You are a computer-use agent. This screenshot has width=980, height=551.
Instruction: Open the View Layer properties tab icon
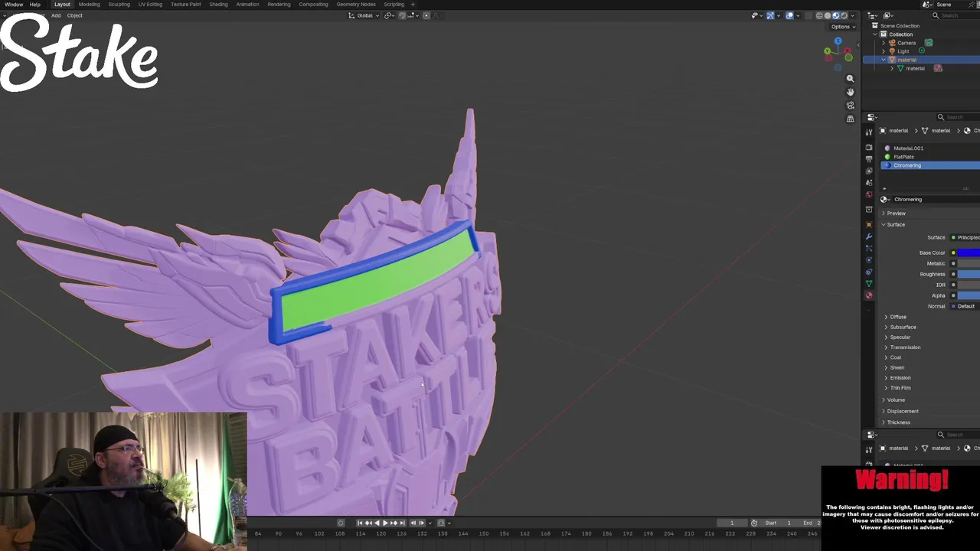(869, 171)
